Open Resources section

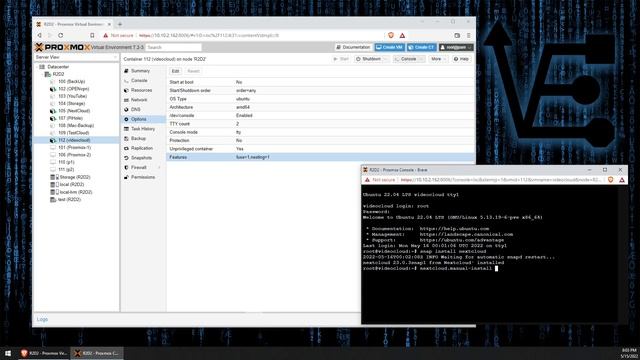pyautogui.click(x=141, y=90)
